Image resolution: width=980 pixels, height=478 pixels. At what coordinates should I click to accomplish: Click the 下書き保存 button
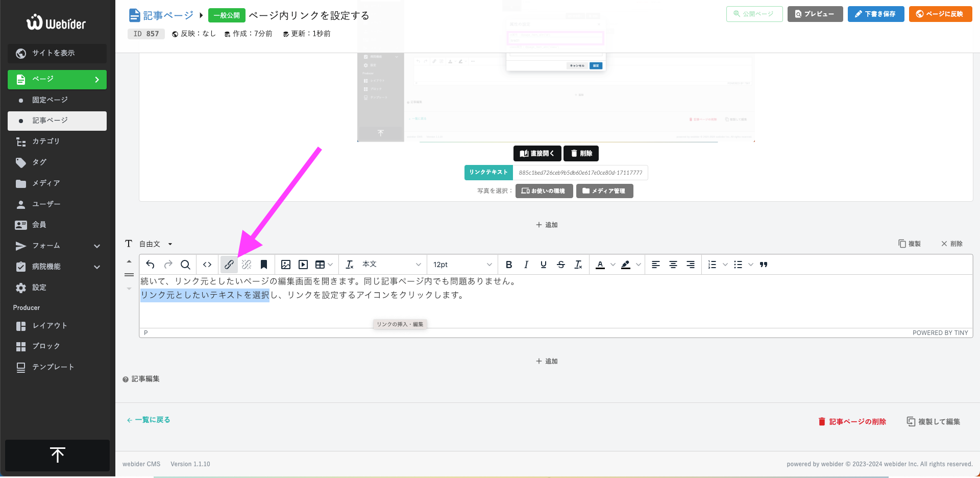[875, 14]
